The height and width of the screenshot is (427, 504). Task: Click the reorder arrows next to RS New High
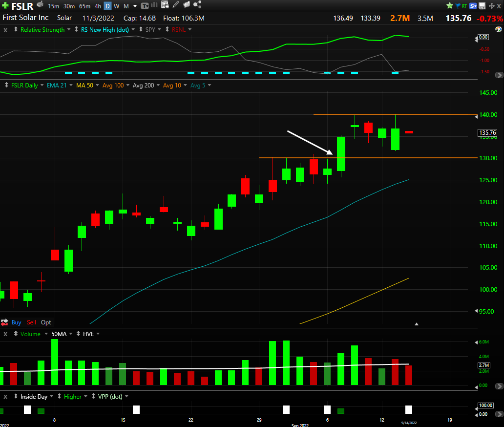pyautogui.click(x=76, y=29)
